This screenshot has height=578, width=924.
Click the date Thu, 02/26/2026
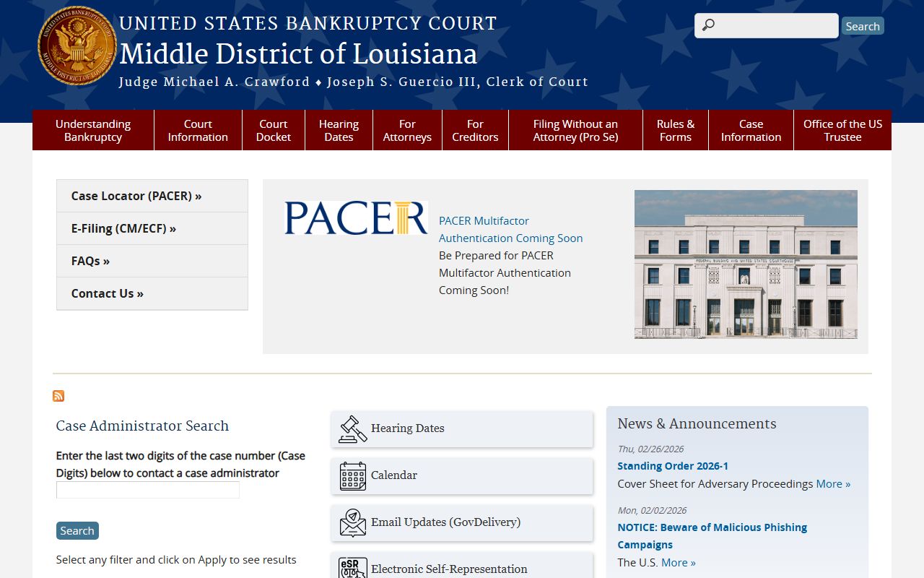tap(650, 449)
